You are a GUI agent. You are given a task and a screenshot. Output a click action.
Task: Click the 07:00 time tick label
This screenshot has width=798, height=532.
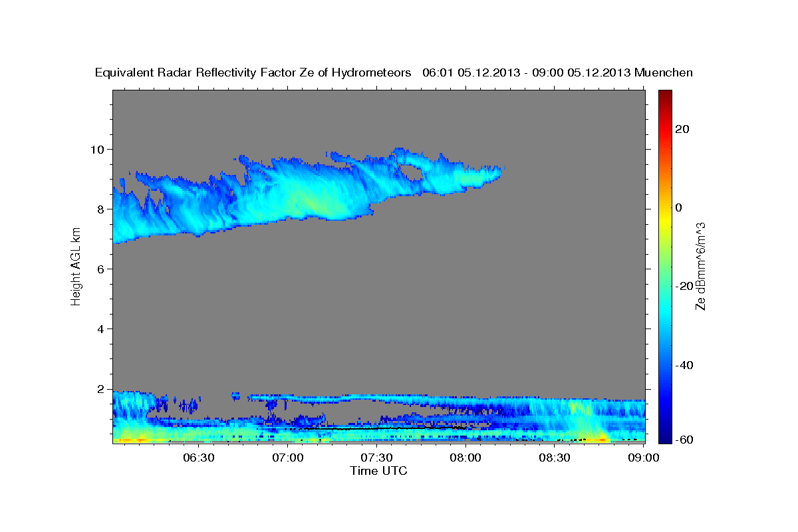point(288,458)
